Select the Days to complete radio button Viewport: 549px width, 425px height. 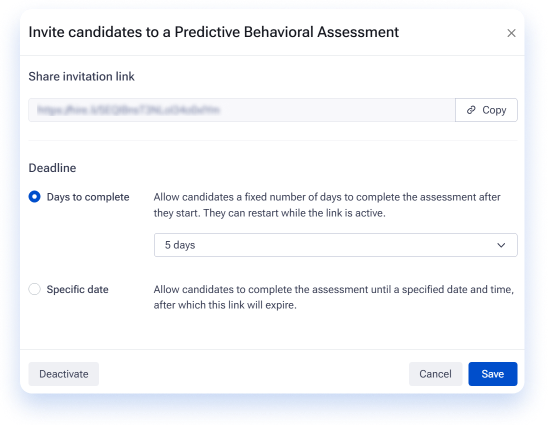[34, 197]
